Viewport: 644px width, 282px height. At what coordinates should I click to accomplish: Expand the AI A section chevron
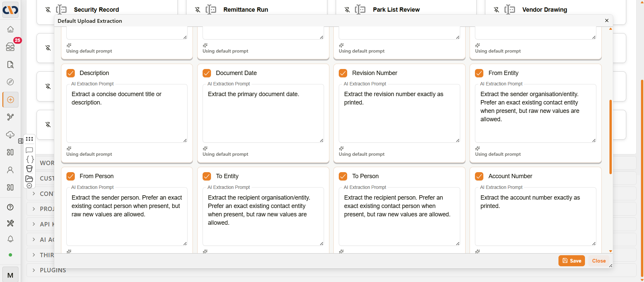point(34,239)
